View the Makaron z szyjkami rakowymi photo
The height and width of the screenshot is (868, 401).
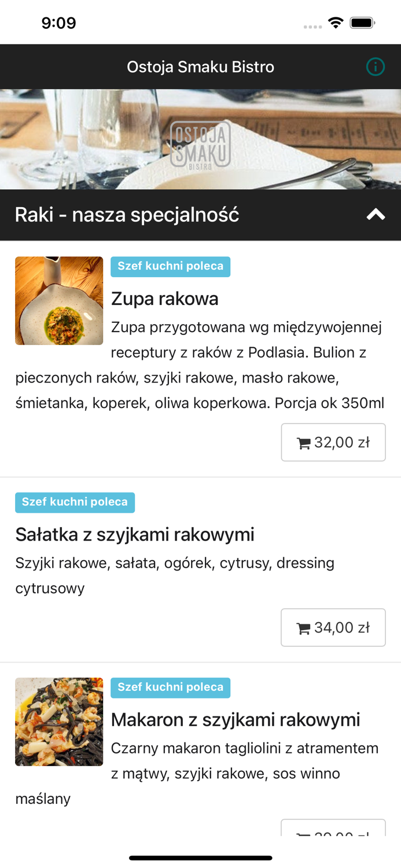(59, 722)
